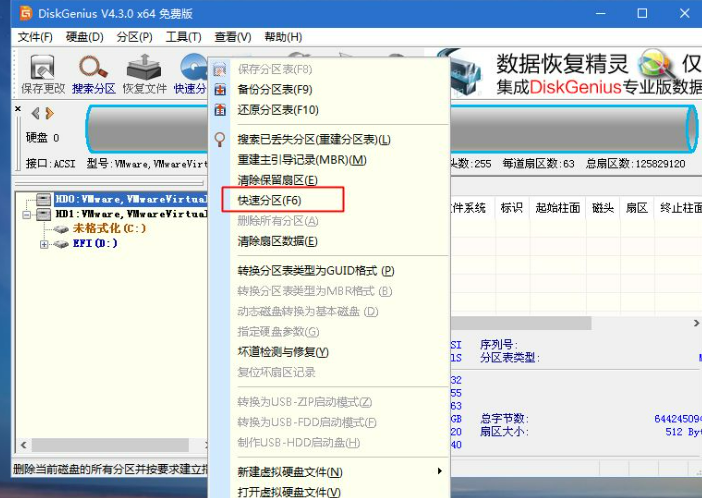Select 还原分区表(F10) menu entry
Screen dimensions: 702x498
[277, 110]
